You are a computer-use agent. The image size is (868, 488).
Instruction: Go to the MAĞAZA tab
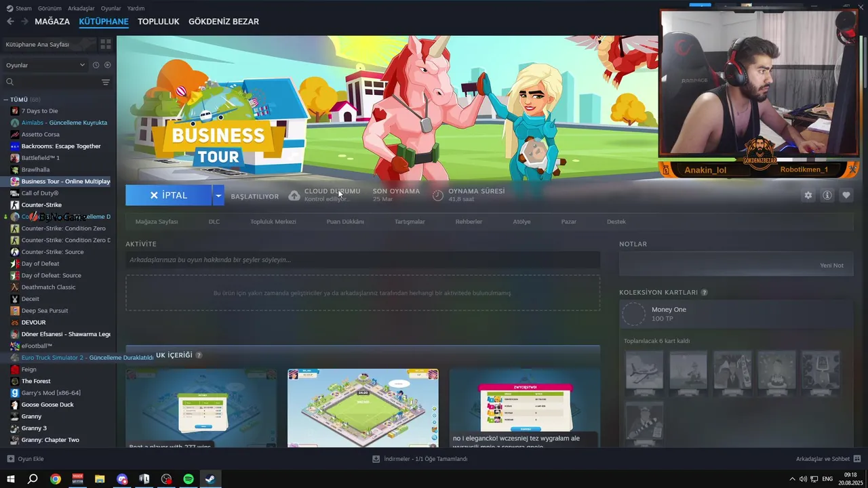[52, 22]
